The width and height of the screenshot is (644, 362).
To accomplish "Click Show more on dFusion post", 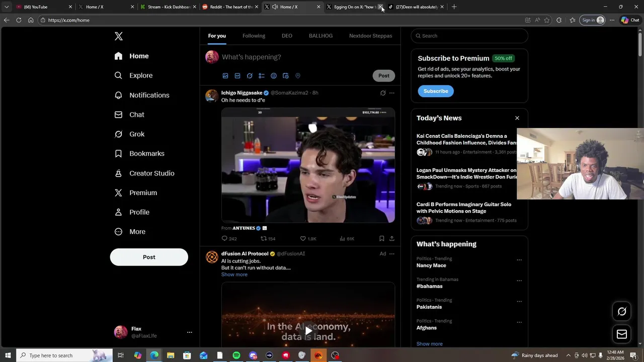I will coord(234,275).
